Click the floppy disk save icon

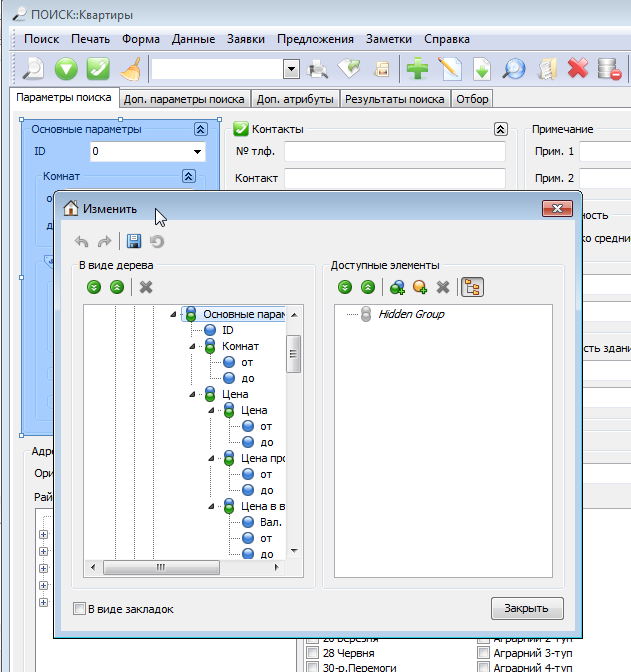[x=134, y=241]
